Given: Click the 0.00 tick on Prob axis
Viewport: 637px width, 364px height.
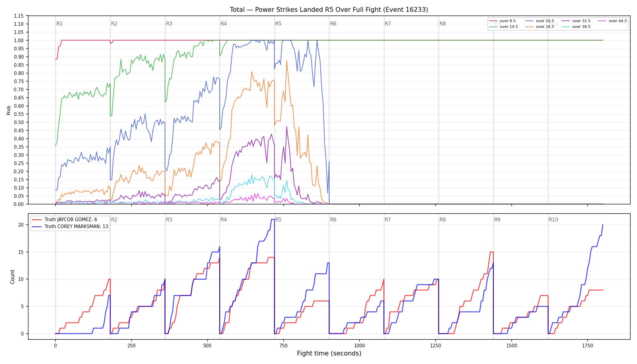Looking at the screenshot, I should click(19, 204).
